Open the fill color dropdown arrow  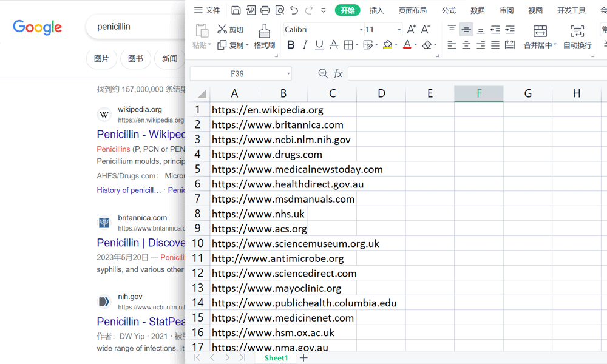[396, 45]
